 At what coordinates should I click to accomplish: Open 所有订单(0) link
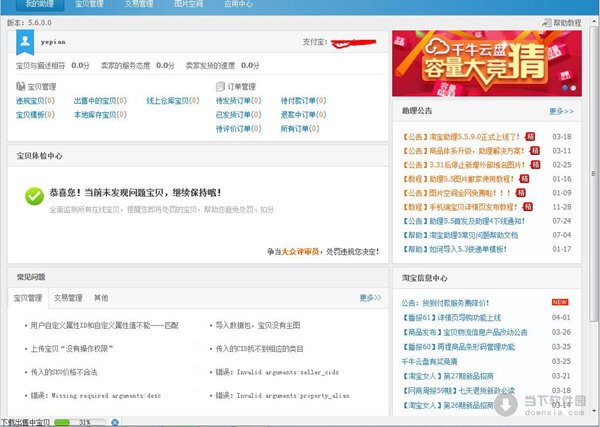click(300, 129)
